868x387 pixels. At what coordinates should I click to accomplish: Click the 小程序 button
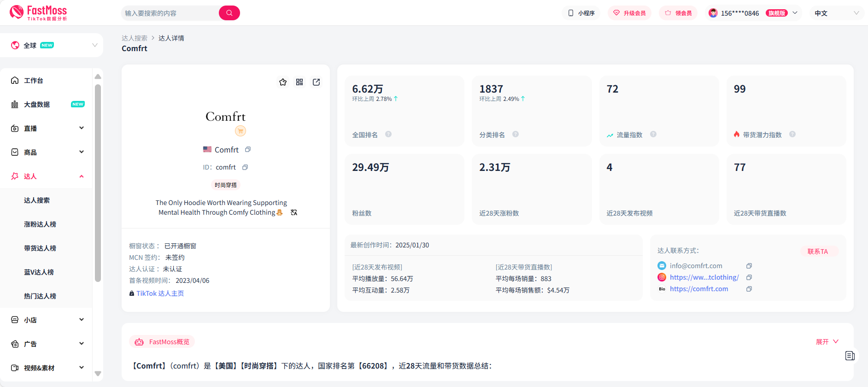pos(581,13)
